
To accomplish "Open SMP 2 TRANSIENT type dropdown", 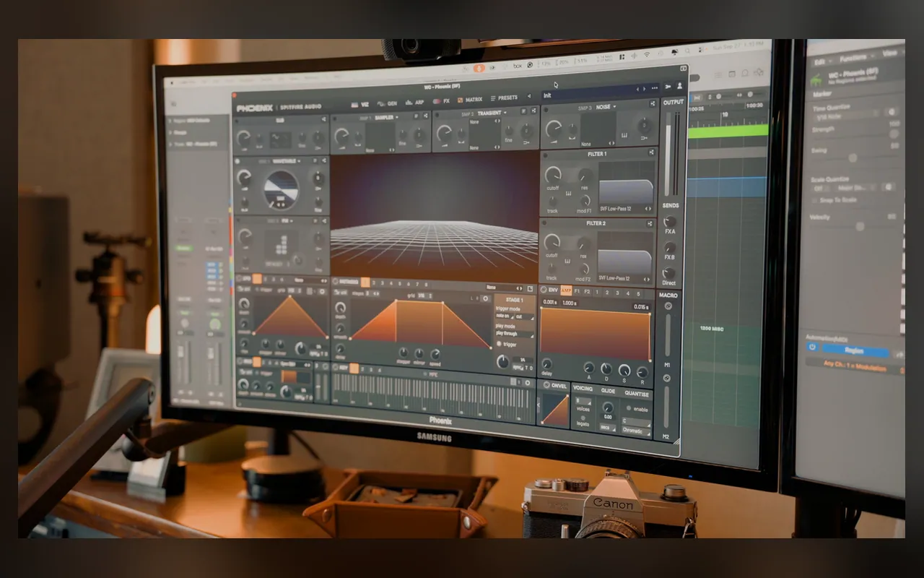I will click(491, 113).
